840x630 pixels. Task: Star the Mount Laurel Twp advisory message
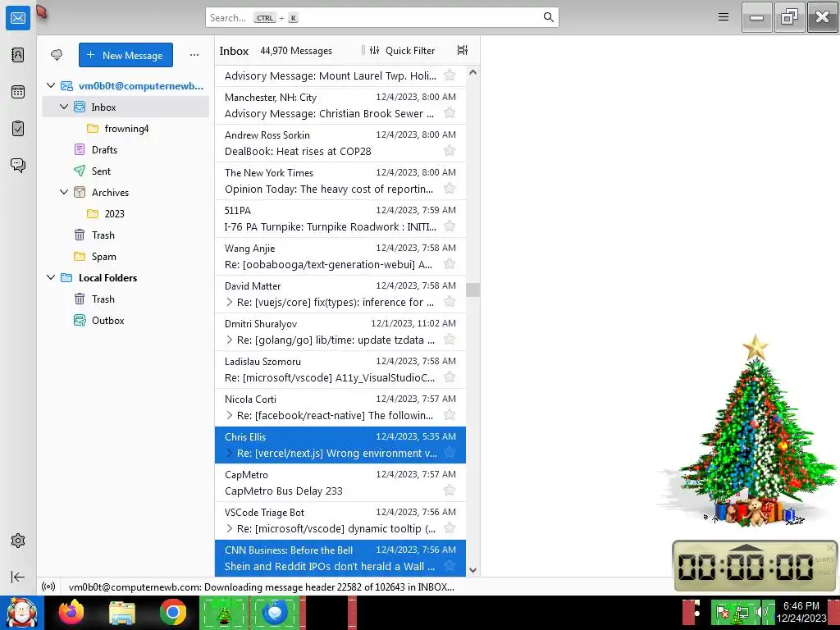pos(450,75)
